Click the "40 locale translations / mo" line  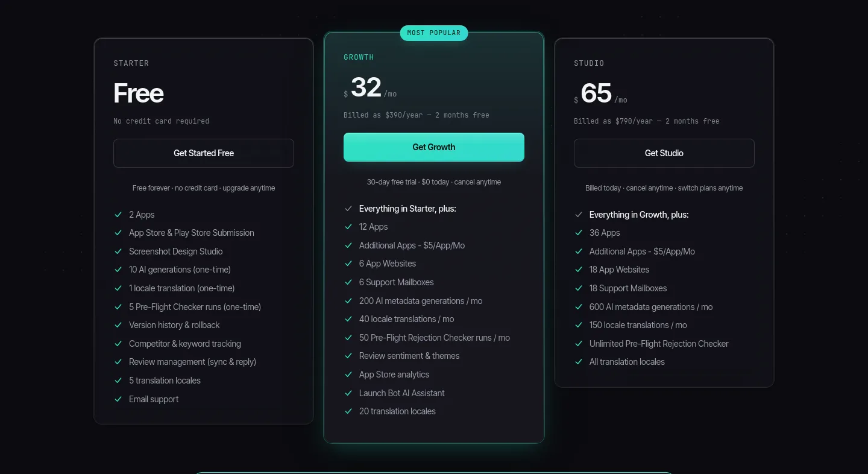click(x=407, y=319)
